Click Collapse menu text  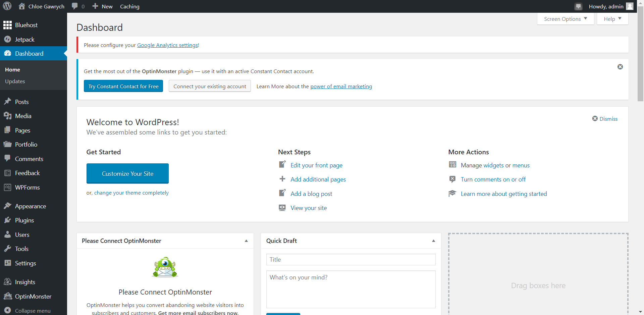33,311
